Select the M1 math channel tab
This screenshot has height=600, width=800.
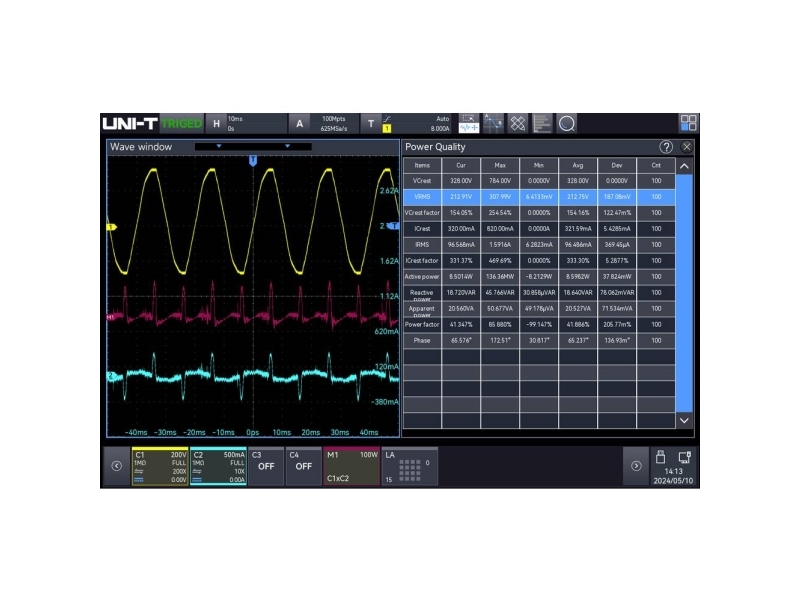pyautogui.click(x=350, y=466)
